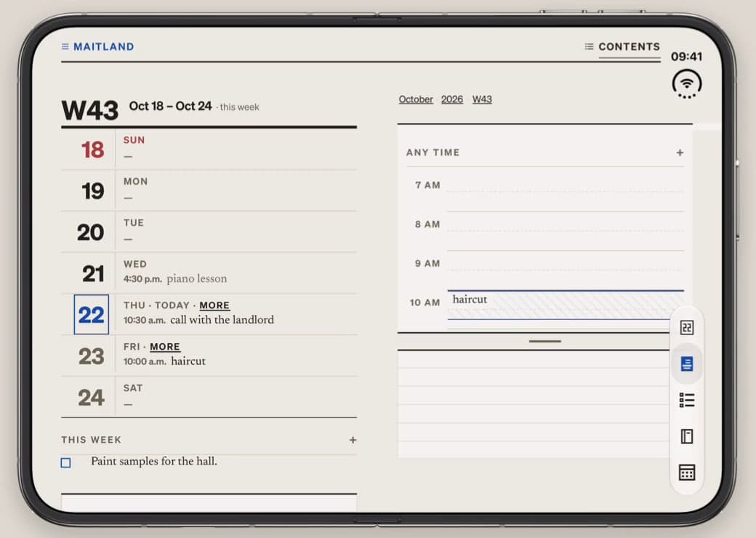Check off Paint samples for the hall

[66, 463]
